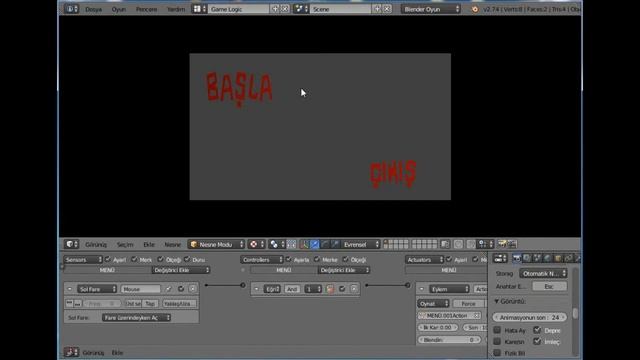Image resolution: width=640 pixels, height=360 pixels.
Task: Toggle the Sensors Duru checkbox
Action: coord(187,259)
